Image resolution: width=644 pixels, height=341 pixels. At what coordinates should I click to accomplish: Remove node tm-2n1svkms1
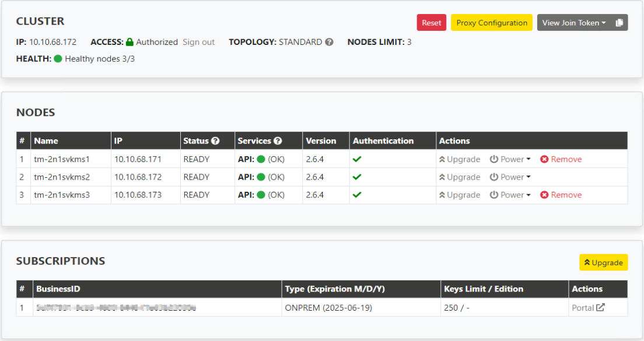(x=561, y=159)
